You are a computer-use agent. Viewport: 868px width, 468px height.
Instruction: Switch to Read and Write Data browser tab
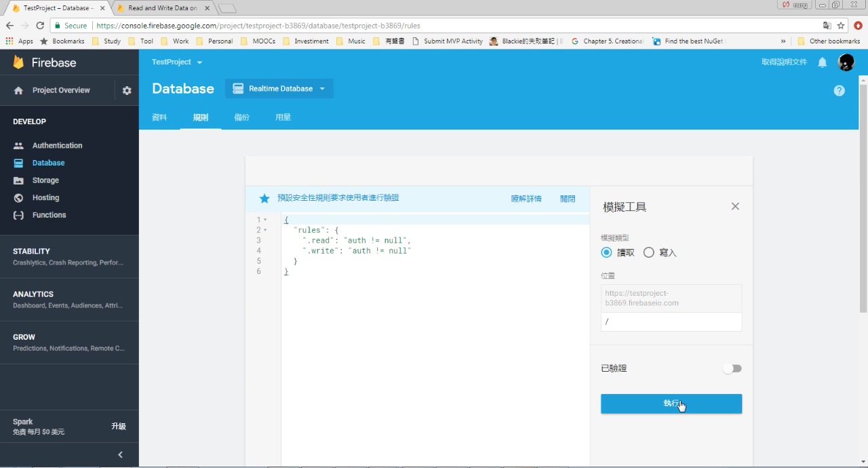click(x=163, y=8)
